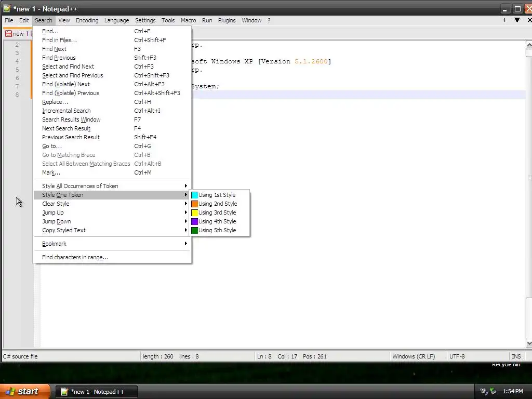Open the Mark... menu entry

[x=112, y=172]
